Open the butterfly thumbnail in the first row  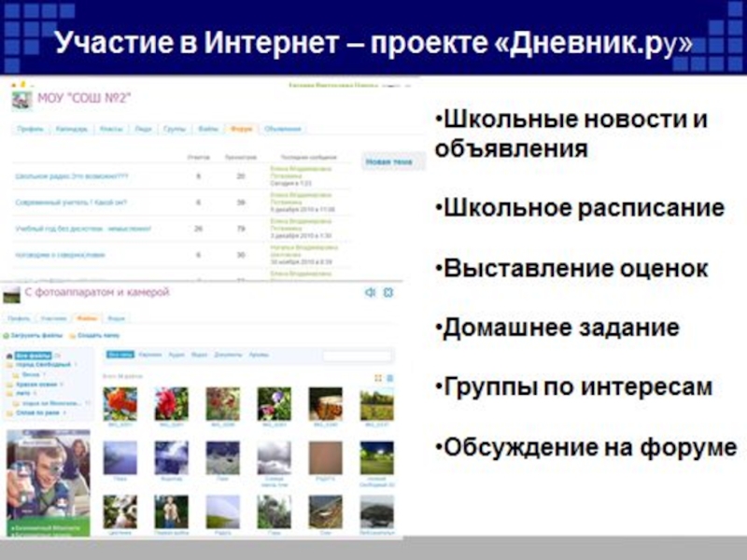325,404
